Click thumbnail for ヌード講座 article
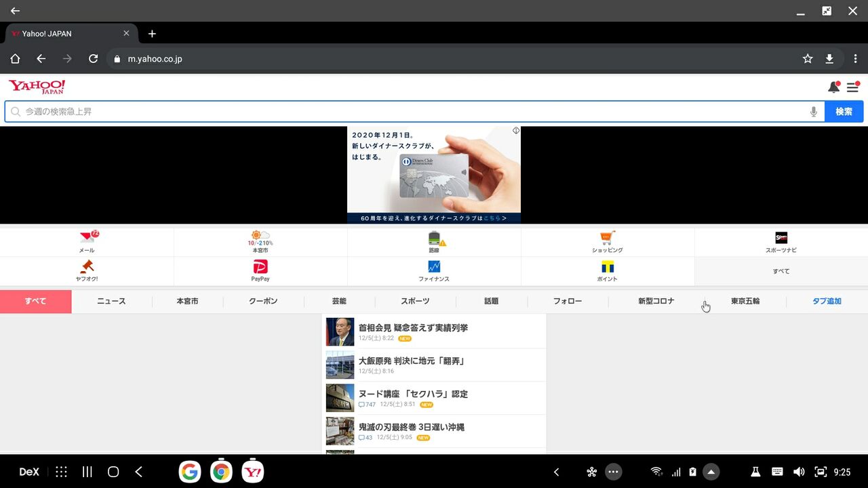 pyautogui.click(x=340, y=399)
